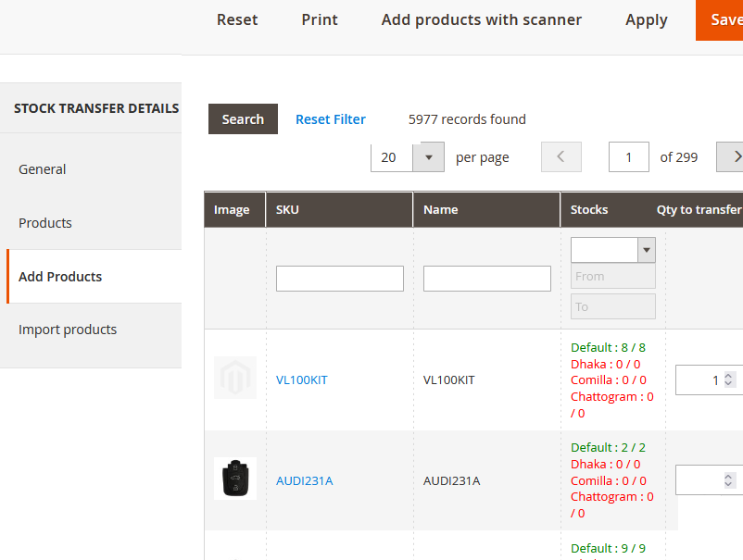Viewport: 743px width, 560px height.
Task: Select the Add Products tab
Action: 60,277
